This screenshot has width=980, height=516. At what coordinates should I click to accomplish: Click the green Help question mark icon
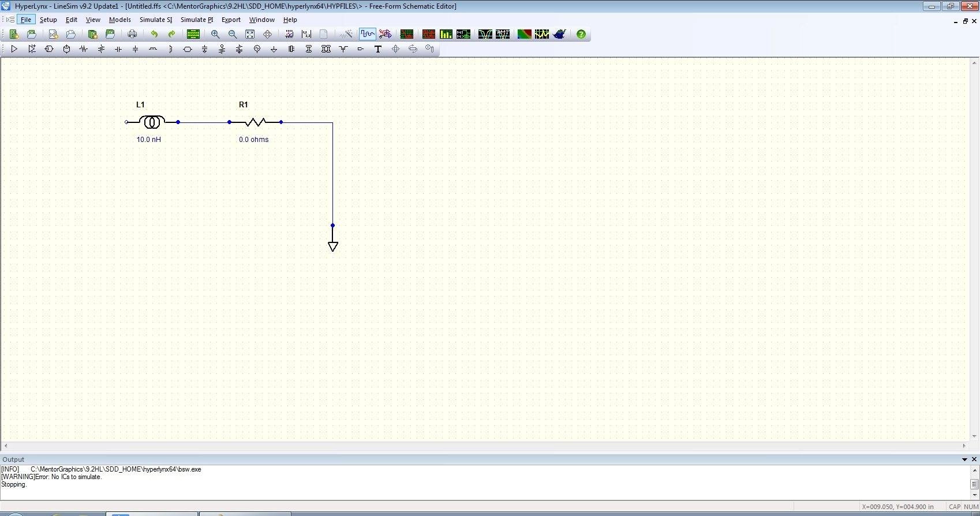click(x=581, y=34)
